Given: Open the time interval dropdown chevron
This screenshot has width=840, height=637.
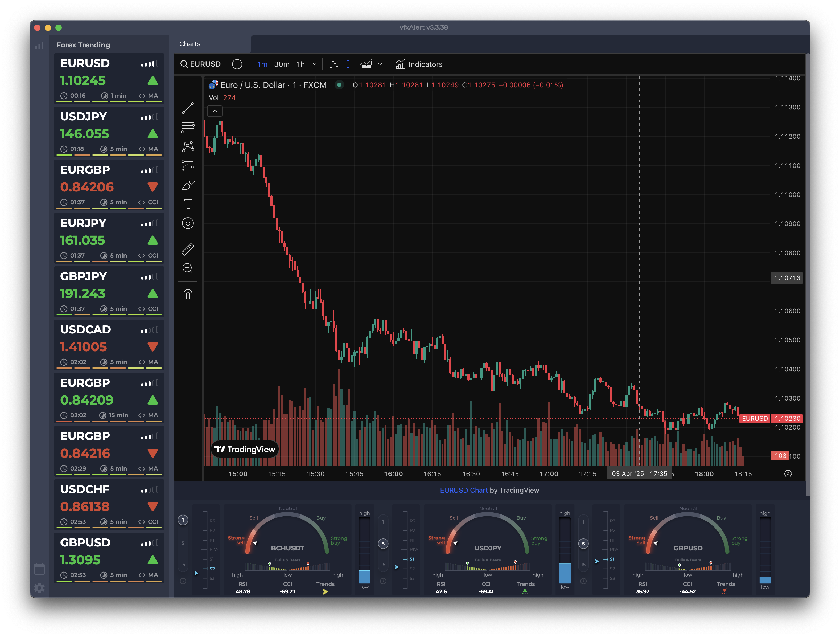Looking at the screenshot, I should pos(314,64).
